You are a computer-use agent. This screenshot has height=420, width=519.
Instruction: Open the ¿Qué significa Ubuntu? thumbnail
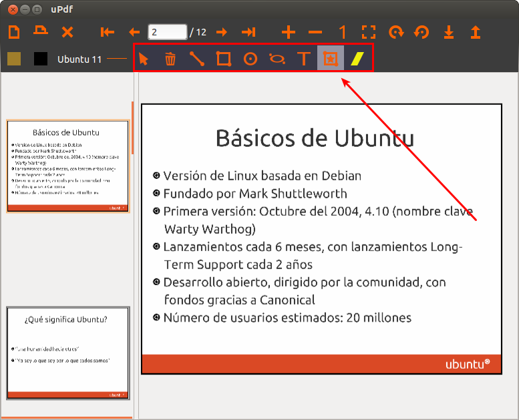68,353
